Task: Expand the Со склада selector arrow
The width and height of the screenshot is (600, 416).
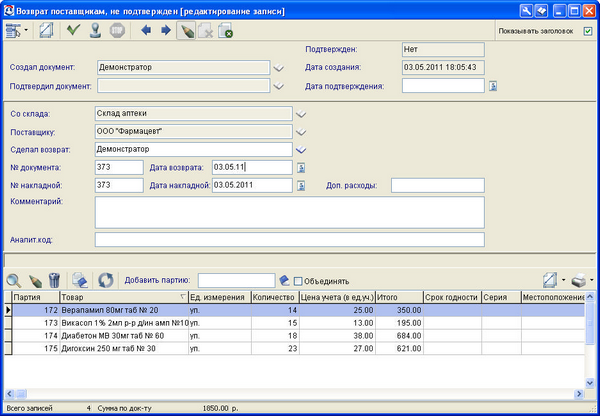Action: pos(301,114)
